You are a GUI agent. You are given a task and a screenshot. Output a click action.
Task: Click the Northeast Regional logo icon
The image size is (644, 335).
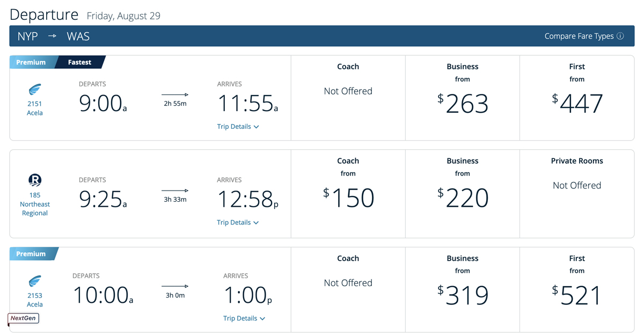pos(35,180)
